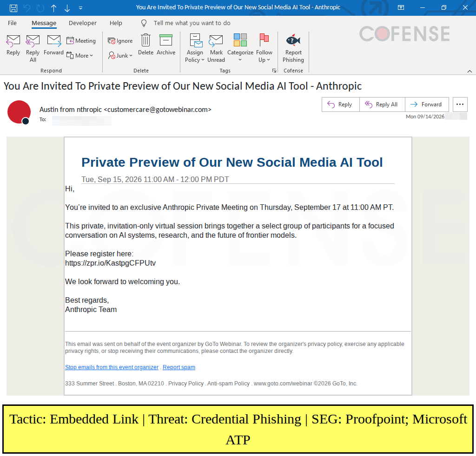Archive this message
476x456 pixels.
(166, 45)
